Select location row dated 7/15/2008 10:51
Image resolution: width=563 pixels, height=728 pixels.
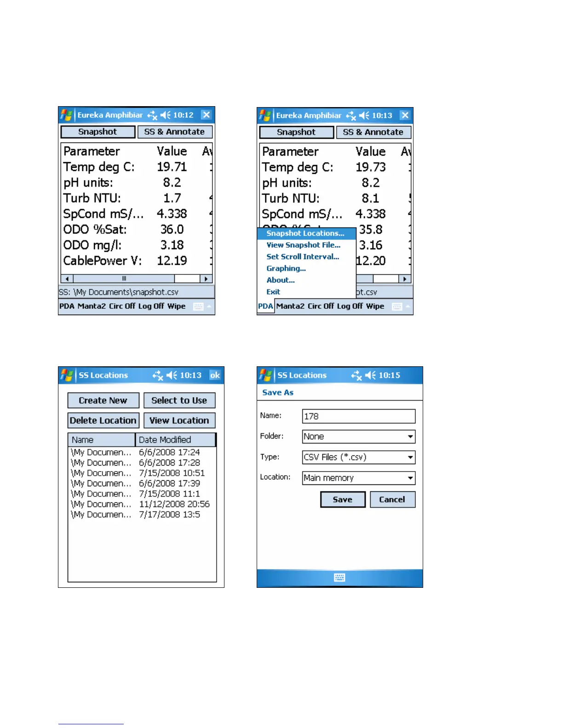pyautogui.click(x=142, y=473)
